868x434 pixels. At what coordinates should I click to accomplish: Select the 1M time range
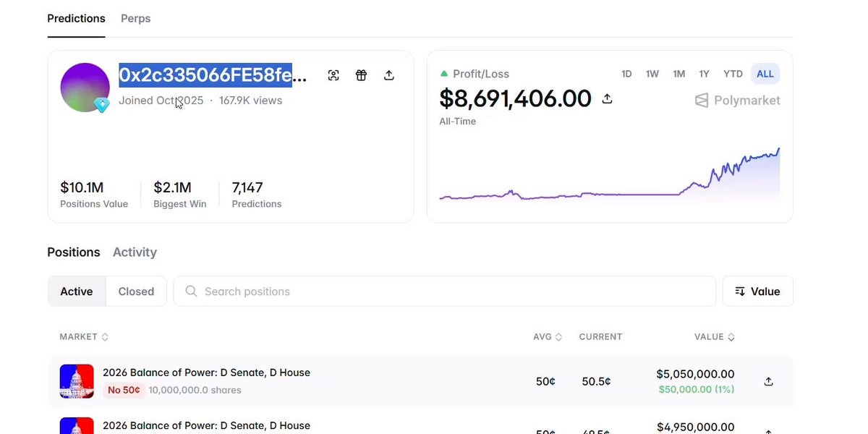[x=678, y=74]
